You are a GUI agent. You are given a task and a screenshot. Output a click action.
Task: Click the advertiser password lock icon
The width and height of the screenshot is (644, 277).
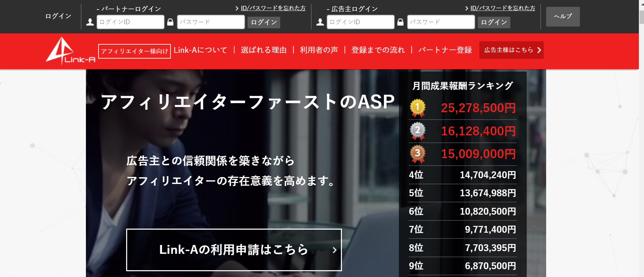[401, 22]
